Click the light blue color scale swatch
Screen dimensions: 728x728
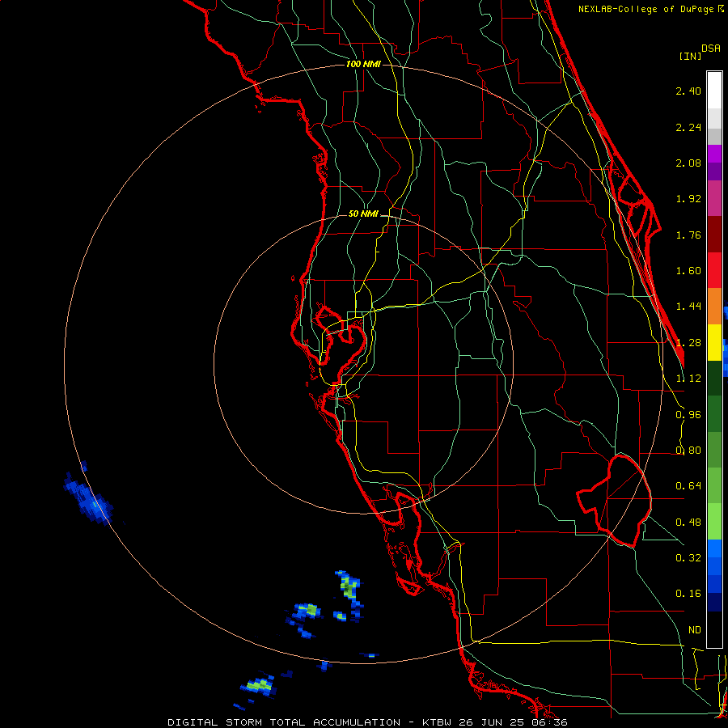click(714, 548)
